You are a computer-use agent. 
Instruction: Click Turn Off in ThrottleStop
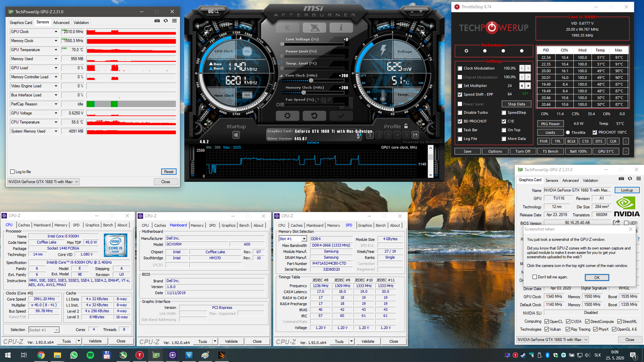click(x=523, y=151)
